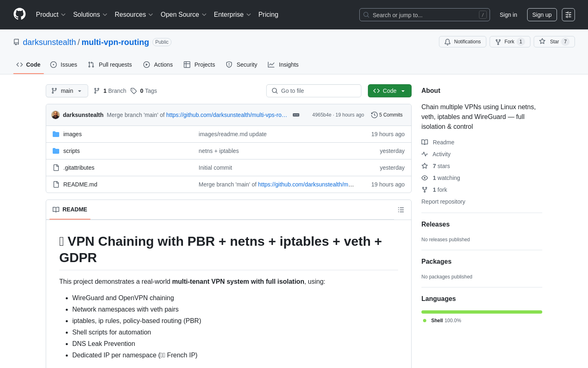588x368 pixels.
Task: Open the Releases heading link
Action: click(435, 224)
